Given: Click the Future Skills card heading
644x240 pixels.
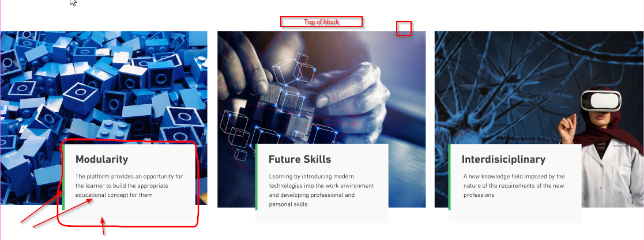Looking at the screenshot, I should (300, 159).
